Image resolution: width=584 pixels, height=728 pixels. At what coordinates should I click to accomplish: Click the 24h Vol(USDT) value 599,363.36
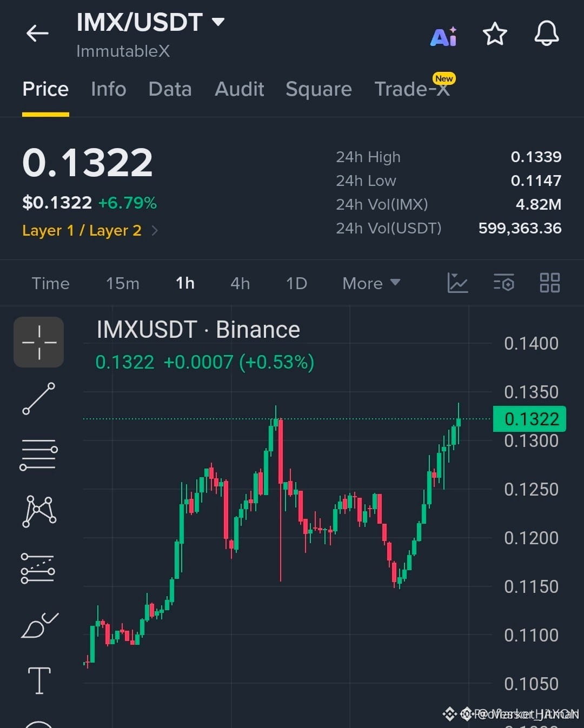coord(520,228)
